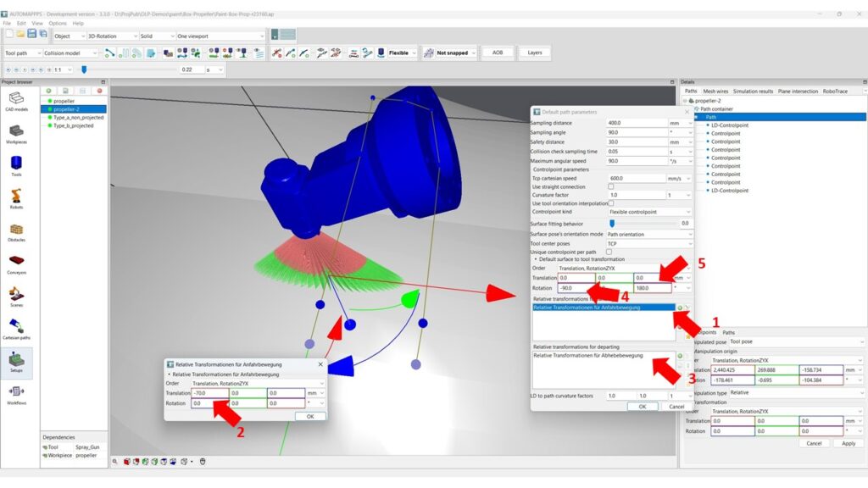Select propeller-2 in Project browser

[74, 109]
